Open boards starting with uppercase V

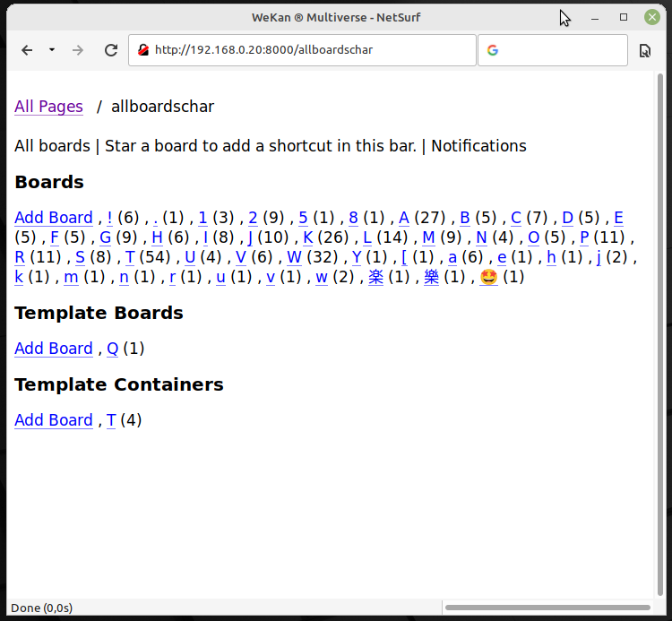(x=241, y=257)
